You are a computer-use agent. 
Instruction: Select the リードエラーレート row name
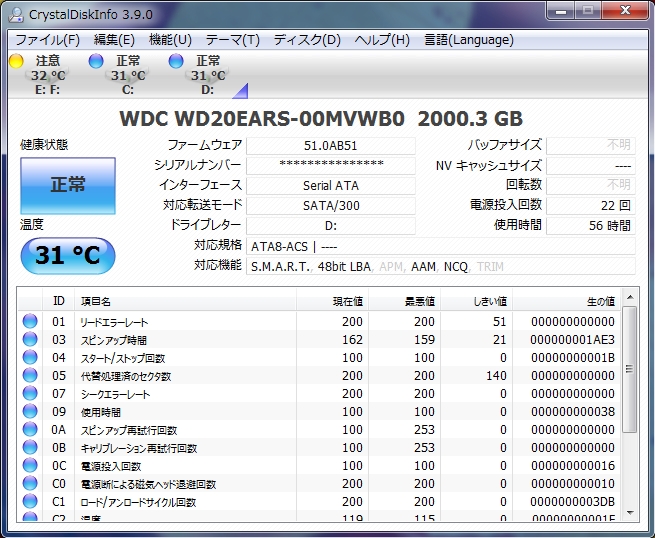(114, 322)
